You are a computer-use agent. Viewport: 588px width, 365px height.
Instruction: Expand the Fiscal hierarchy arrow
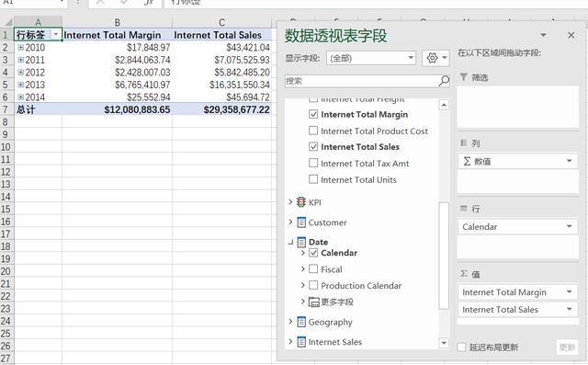click(303, 269)
